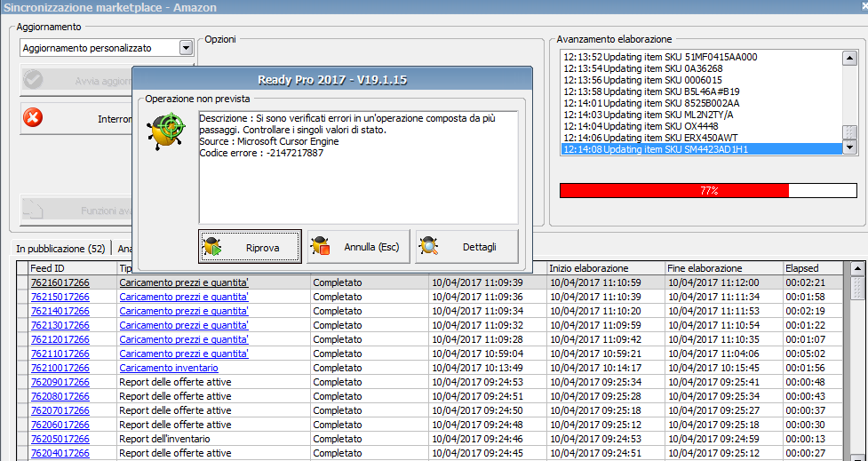Open feed link 76205017266

point(60,439)
